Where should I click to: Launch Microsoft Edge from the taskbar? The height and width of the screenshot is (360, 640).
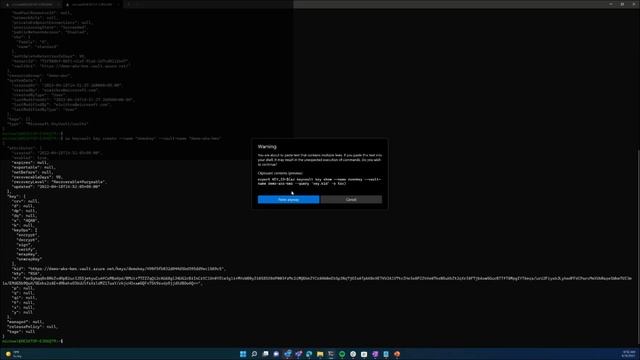(309, 354)
